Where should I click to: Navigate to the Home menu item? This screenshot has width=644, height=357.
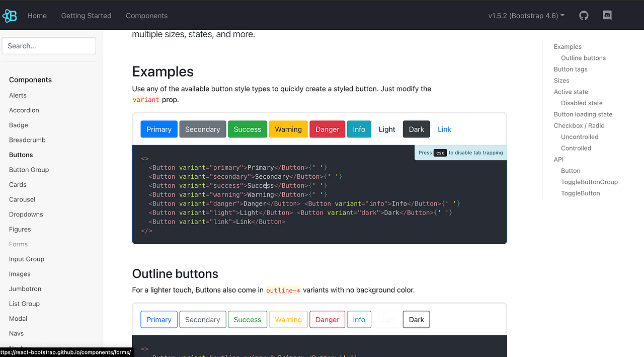(37, 16)
